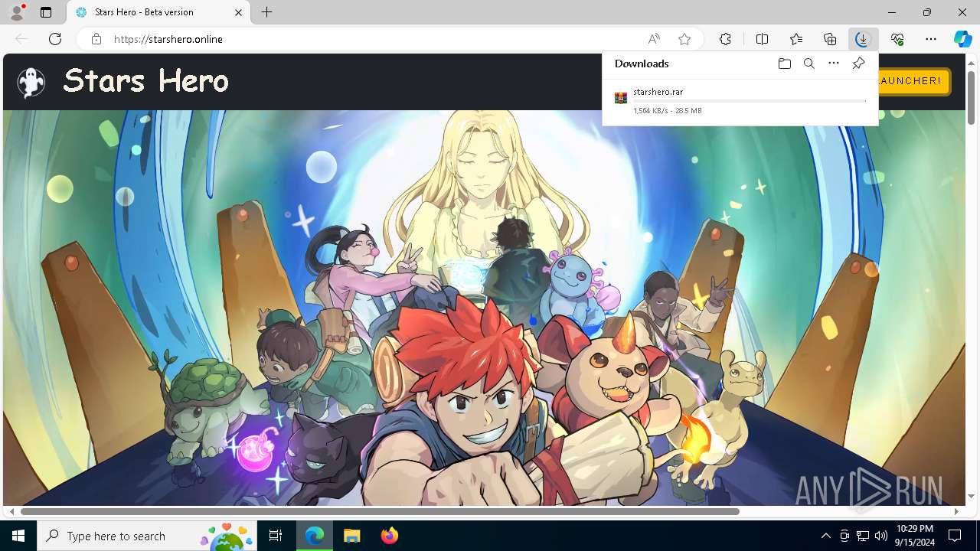Click the starshero.rar file icon
The width and height of the screenshot is (980, 551).
621,98
